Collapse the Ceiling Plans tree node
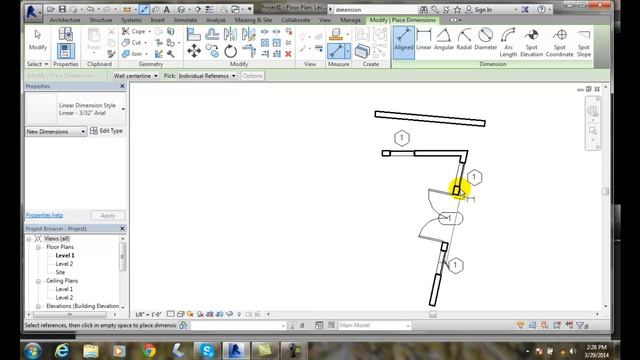 pyautogui.click(x=38, y=281)
